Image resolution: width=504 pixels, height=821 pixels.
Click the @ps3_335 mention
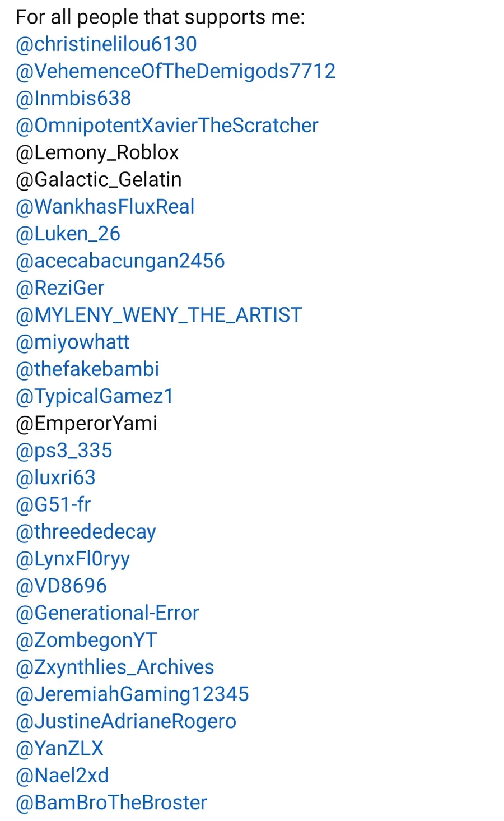pos(64,451)
